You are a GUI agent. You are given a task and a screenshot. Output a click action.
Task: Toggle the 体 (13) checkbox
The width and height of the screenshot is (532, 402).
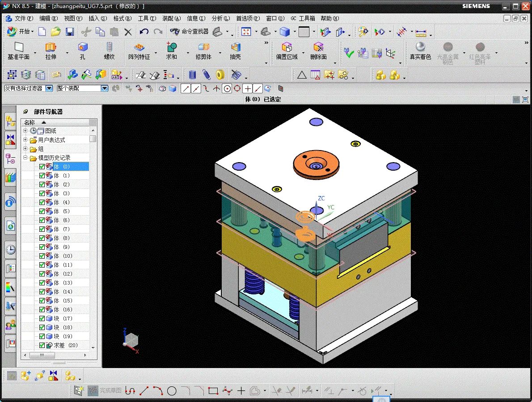coord(42,283)
